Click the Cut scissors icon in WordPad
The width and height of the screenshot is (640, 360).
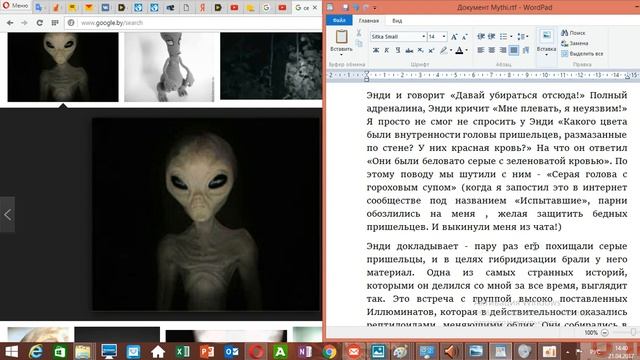(x=359, y=33)
